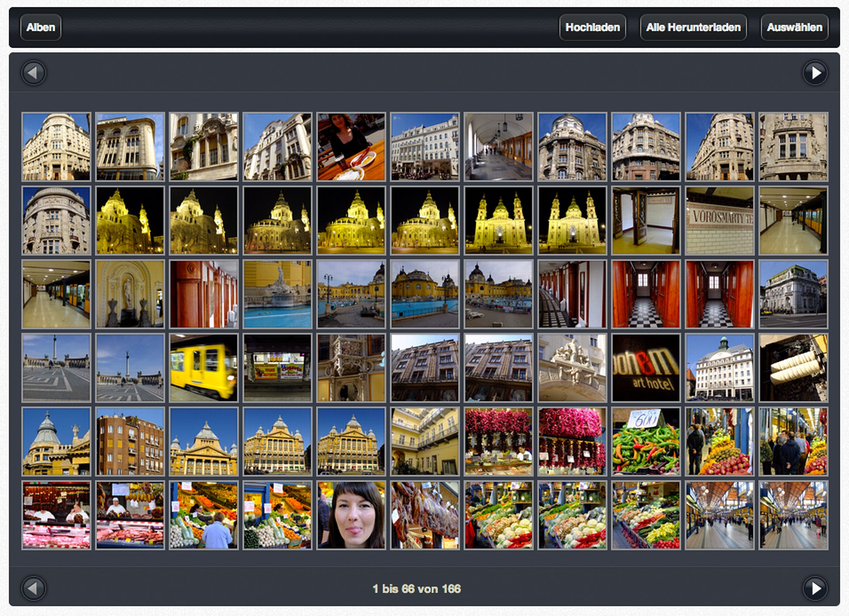The height and width of the screenshot is (616, 849).
Task: Open the arched corridor with lamps photo
Action: (498, 147)
